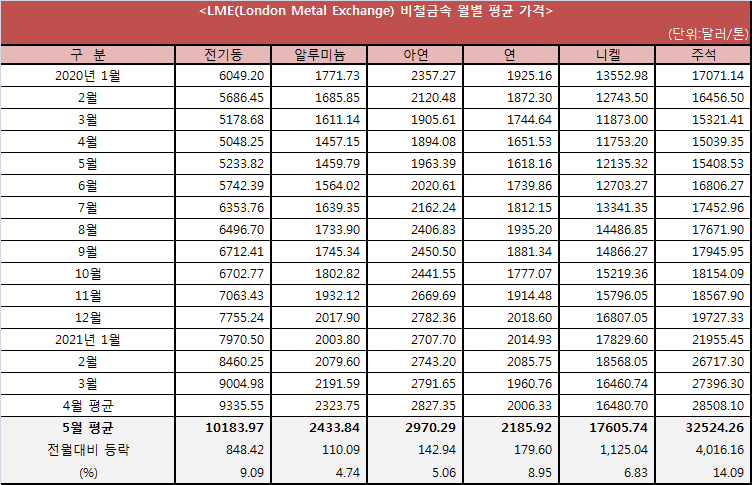
Task: Click the nickel change value 1,125.04
Action: (622, 450)
